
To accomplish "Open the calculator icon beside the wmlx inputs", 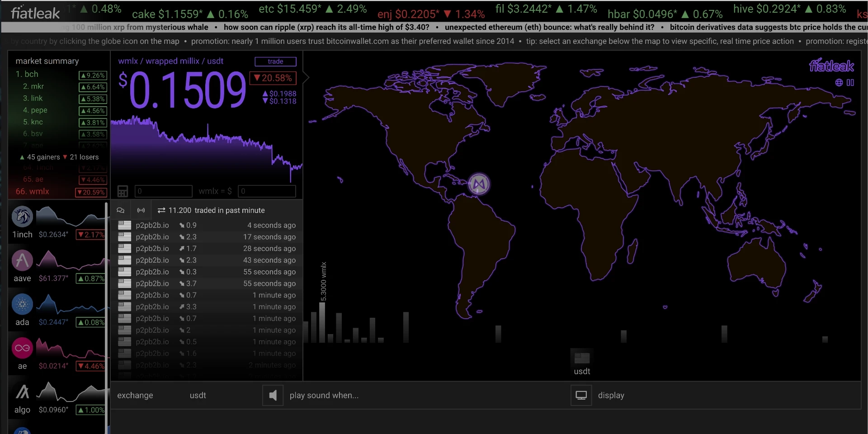I will coord(123,191).
